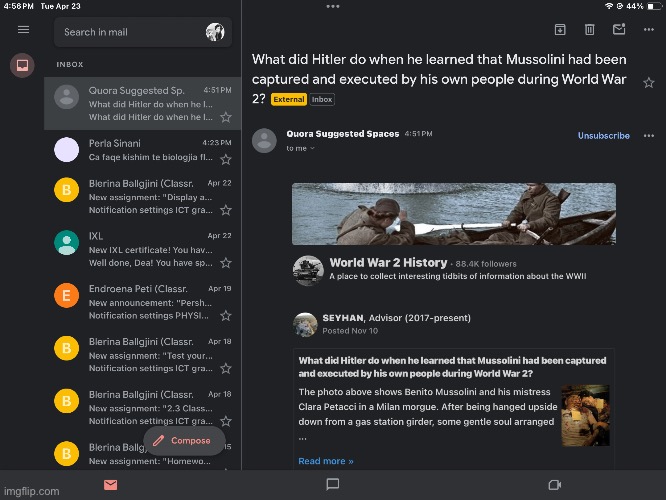Star the Blerina Ballgjini "Test your..." email

tap(226, 368)
